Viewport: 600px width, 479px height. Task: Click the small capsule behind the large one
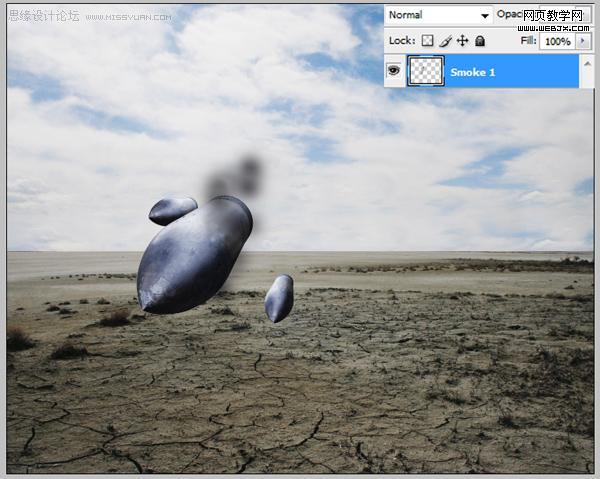click(173, 210)
